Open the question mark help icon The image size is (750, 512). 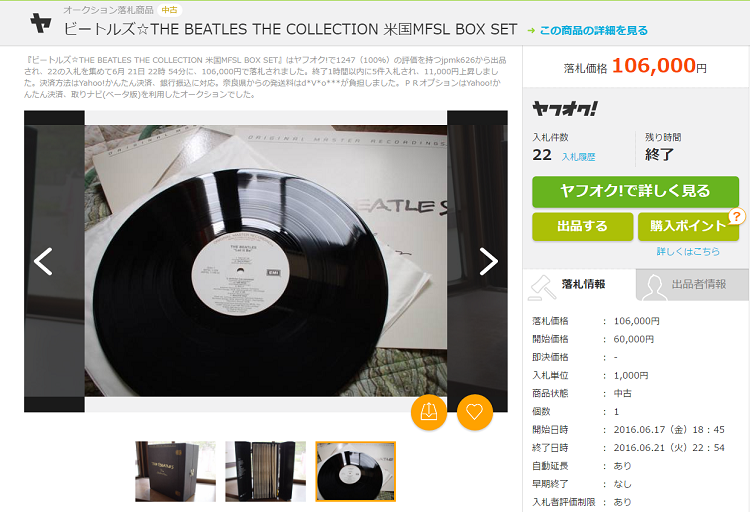[737, 216]
